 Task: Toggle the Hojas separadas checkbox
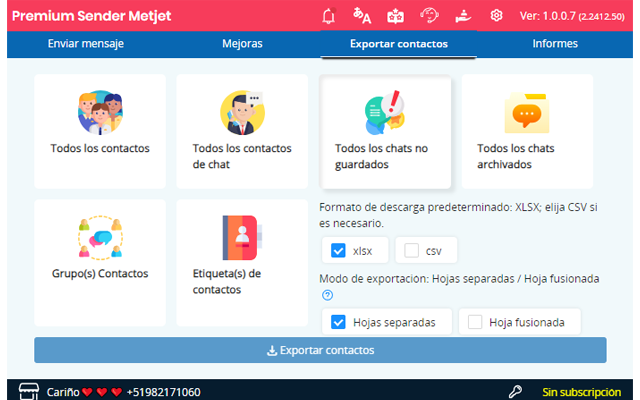(338, 322)
